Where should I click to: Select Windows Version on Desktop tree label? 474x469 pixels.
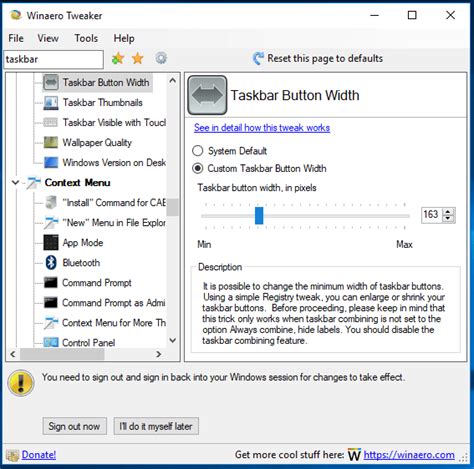tap(114, 163)
